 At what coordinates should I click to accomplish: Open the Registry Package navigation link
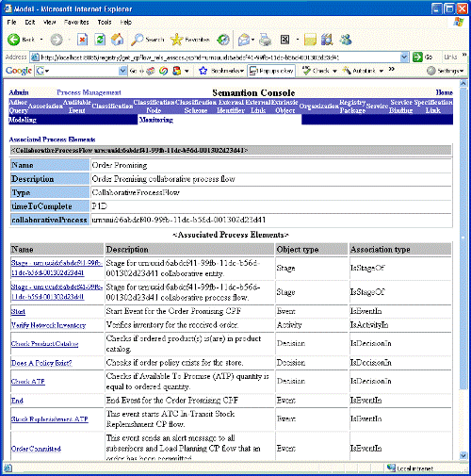352,107
